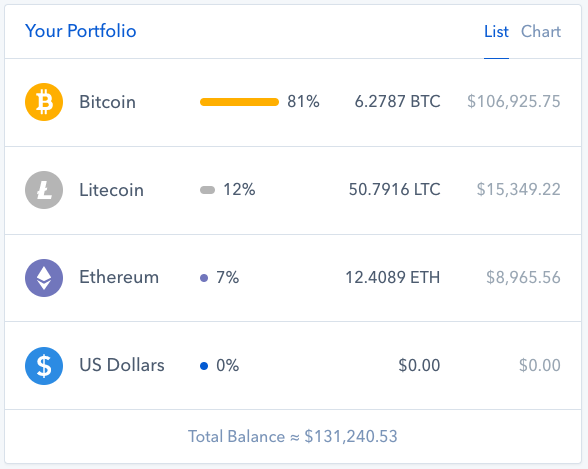588x469 pixels.
Task: Click the purple Ethereum icon
Action: [44, 278]
